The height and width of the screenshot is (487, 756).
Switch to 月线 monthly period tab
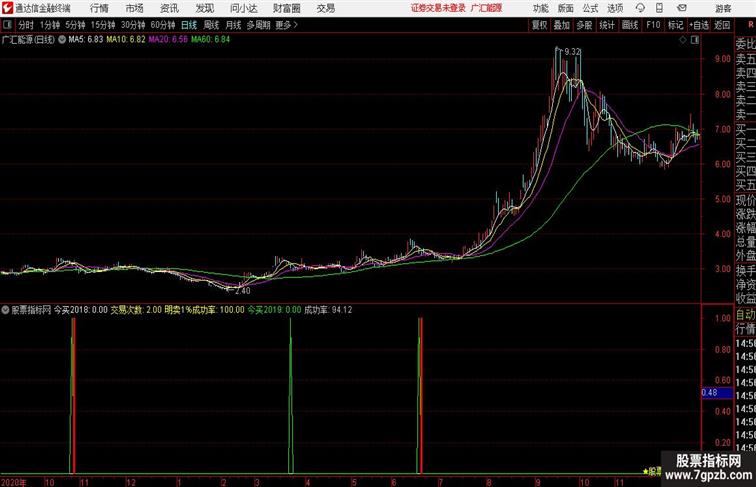233,25
